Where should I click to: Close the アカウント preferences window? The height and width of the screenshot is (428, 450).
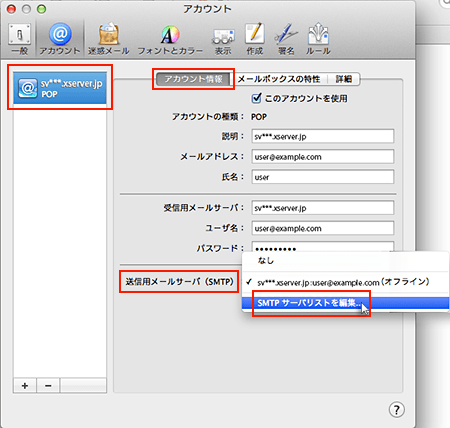click(11, 9)
